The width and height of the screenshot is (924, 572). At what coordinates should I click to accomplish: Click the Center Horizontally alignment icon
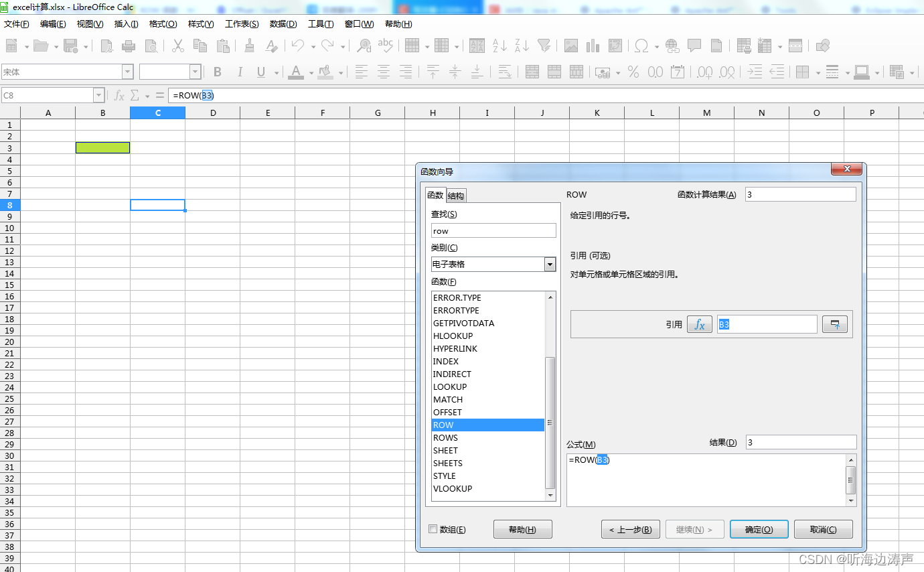coord(384,72)
